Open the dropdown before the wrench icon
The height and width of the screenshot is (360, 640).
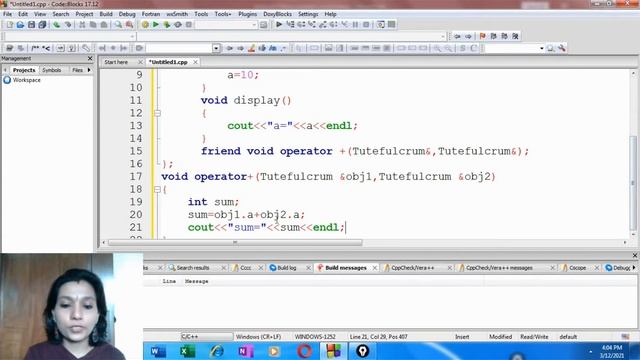coord(542,48)
